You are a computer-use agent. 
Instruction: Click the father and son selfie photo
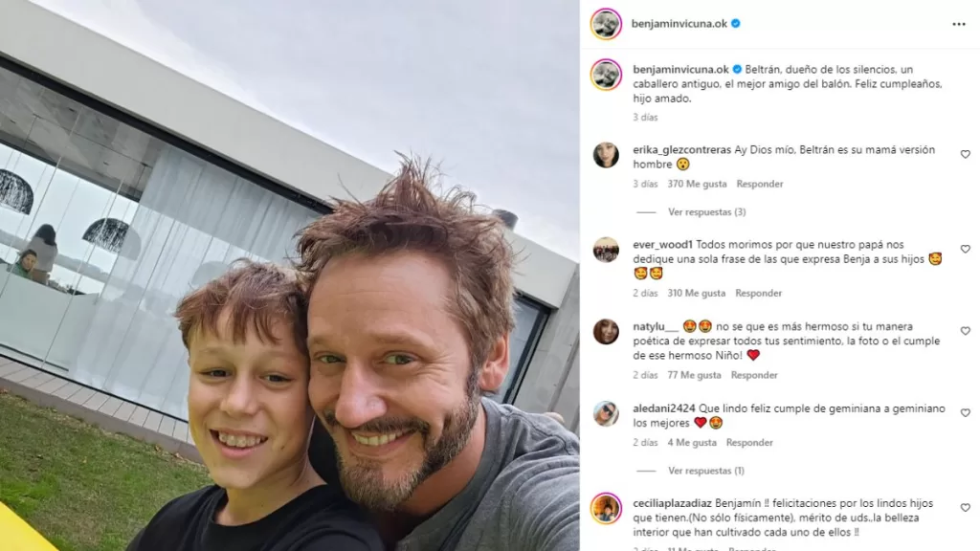coord(289,275)
